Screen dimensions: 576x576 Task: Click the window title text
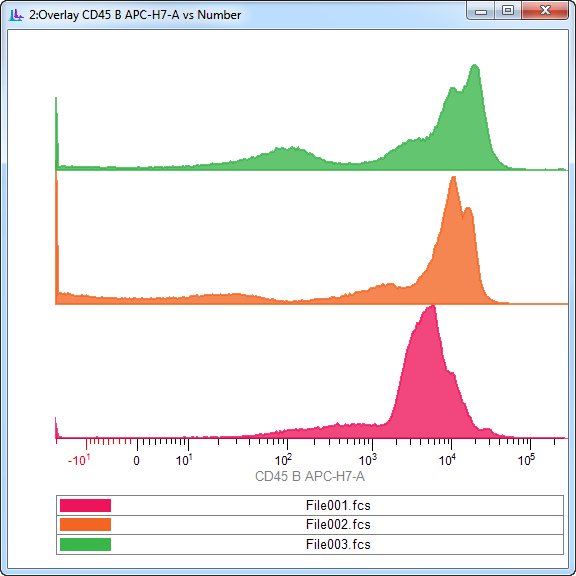pyautogui.click(x=135, y=15)
